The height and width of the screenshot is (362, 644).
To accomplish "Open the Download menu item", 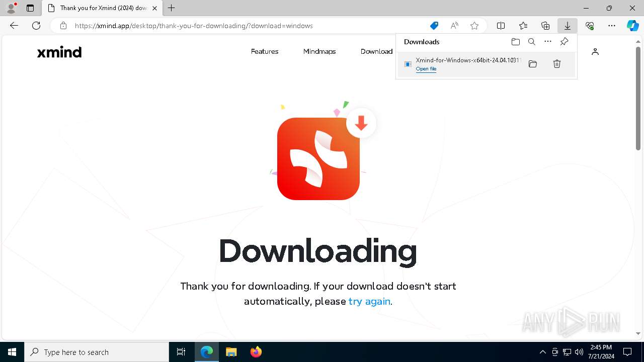I will click(x=376, y=51).
